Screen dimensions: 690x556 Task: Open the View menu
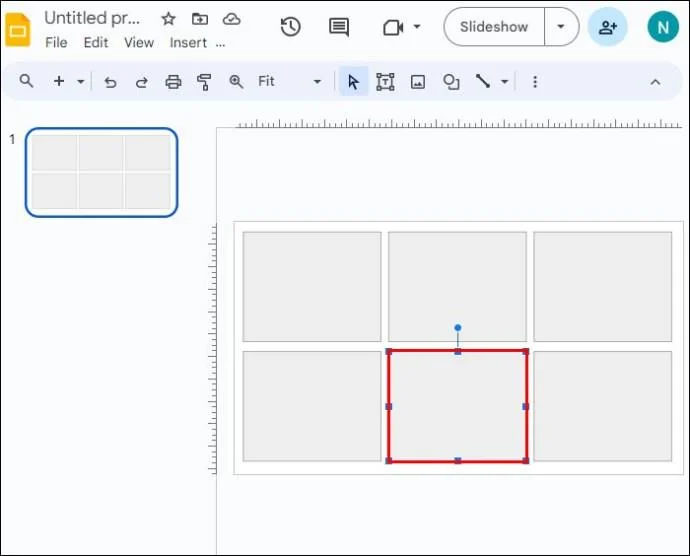click(139, 43)
